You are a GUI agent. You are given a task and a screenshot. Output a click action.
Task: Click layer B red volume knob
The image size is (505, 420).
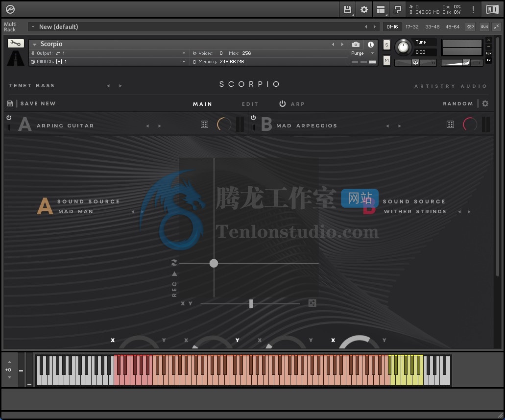click(470, 124)
